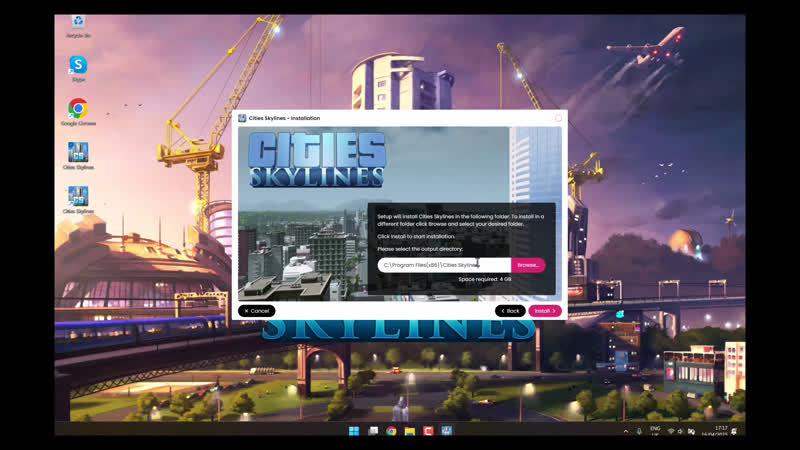
Task: Select the Skype desktop shortcut
Action: (78, 69)
